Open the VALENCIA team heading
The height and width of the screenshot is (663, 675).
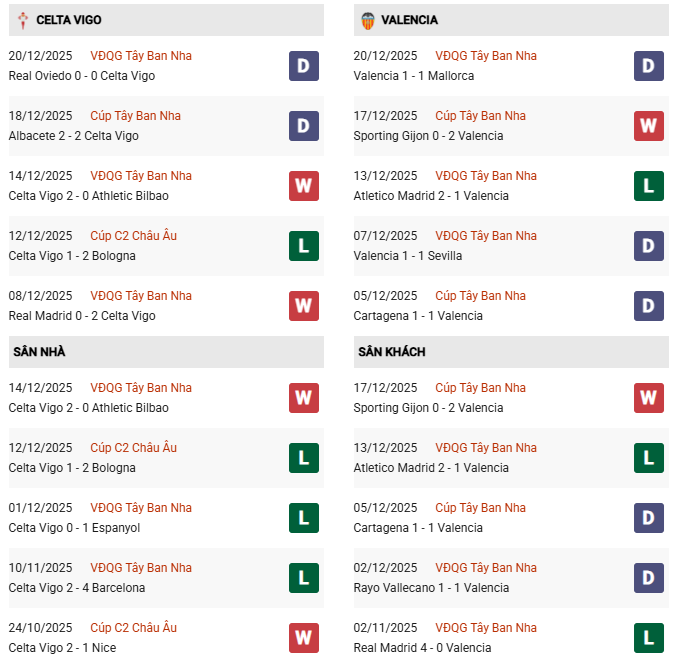(409, 20)
